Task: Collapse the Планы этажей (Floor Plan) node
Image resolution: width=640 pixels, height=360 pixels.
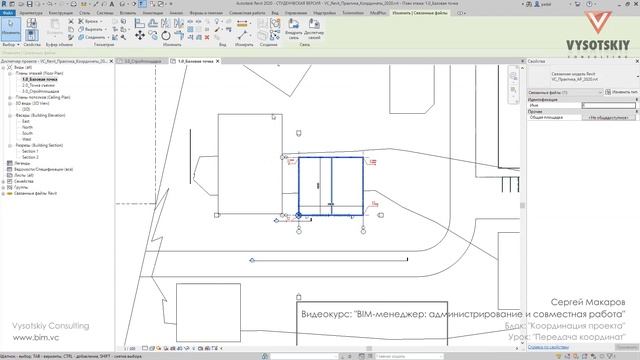Action: (x=10, y=73)
